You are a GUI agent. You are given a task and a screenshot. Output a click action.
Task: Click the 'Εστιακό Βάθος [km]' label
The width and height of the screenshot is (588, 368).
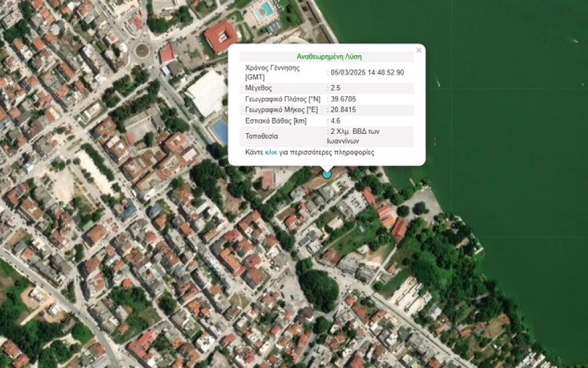[276, 121]
